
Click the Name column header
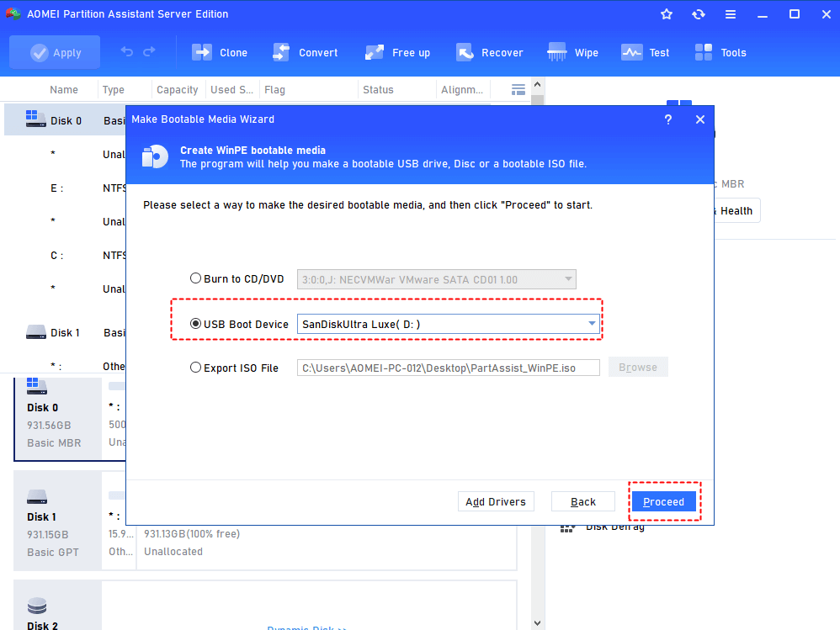pos(64,89)
